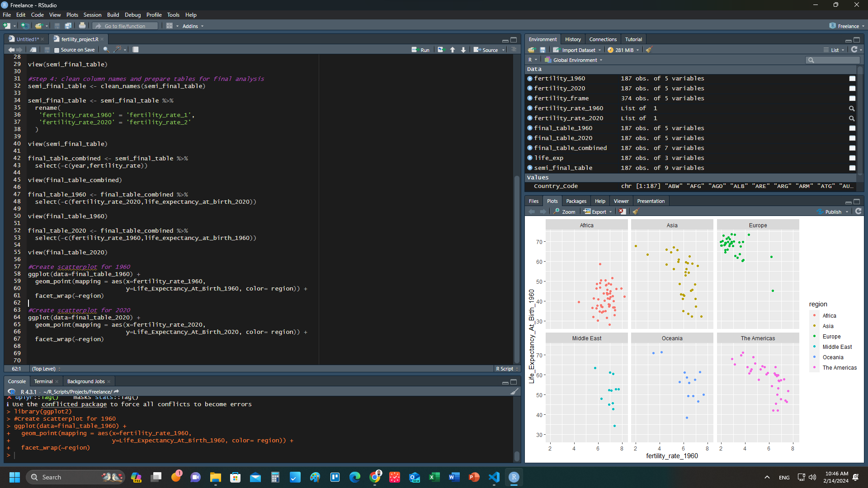Screen dimensions: 868x488
Task: Open the Windows Start menu
Action: pyautogui.click(x=14, y=477)
